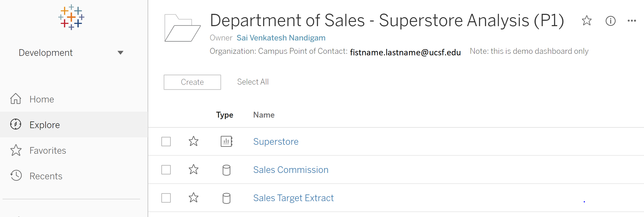Open the Sales Target Extract link

(x=293, y=198)
